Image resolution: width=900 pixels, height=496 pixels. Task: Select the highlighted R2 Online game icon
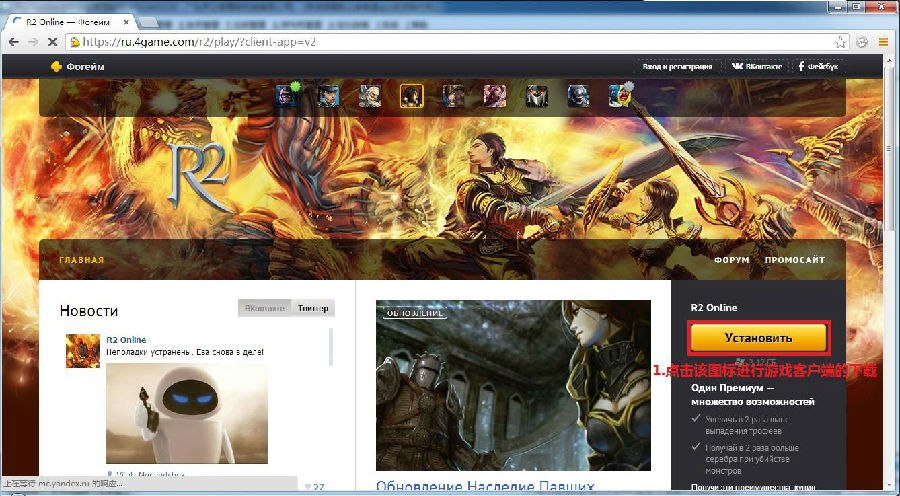412,96
